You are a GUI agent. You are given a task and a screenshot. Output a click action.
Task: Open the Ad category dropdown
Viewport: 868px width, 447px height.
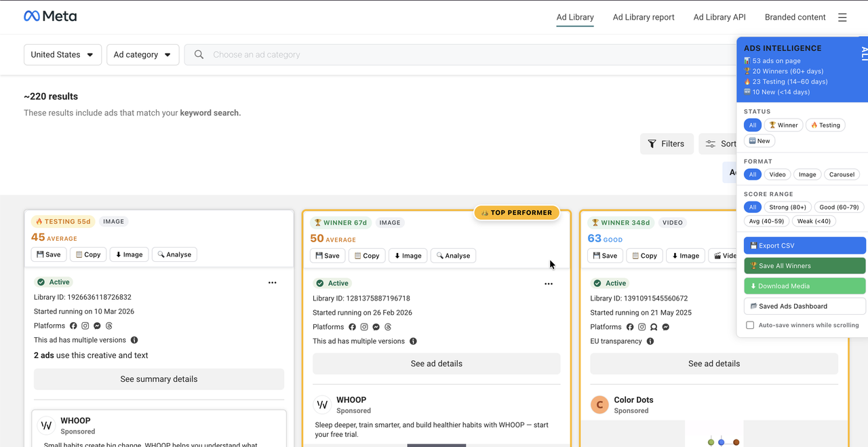(143, 54)
